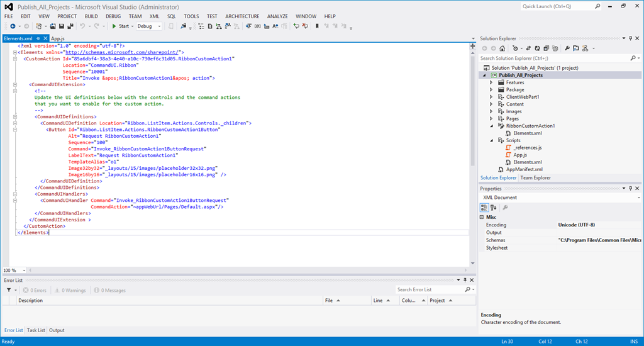This screenshot has height=346, width=644.
Task: Click the Collapse All icon in Solution Explorer
Action: click(x=547, y=48)
